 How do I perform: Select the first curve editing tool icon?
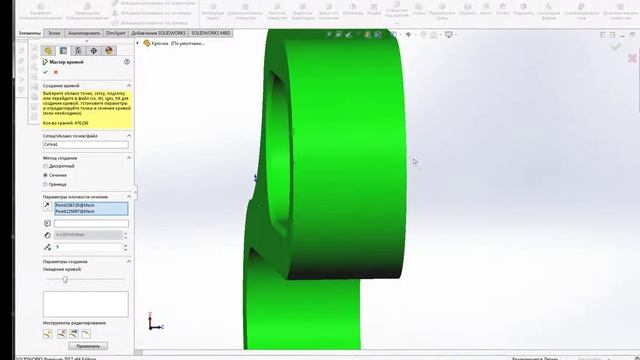pos(48,334)
